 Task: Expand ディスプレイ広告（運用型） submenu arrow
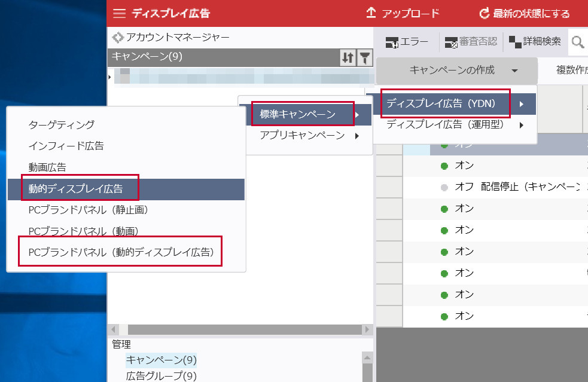pyautogui.click(x=522, y=125)
